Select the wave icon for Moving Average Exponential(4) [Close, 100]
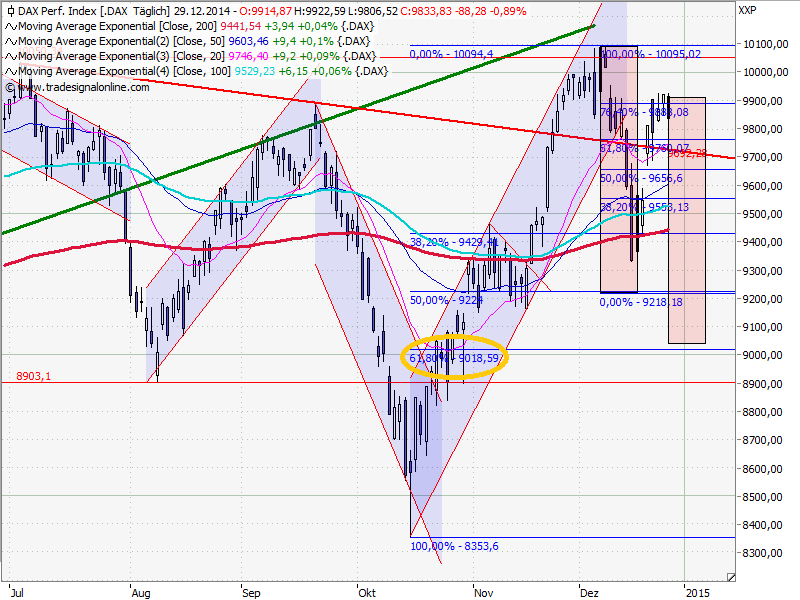Screen dimensions: 800x600 coord(11,70)
